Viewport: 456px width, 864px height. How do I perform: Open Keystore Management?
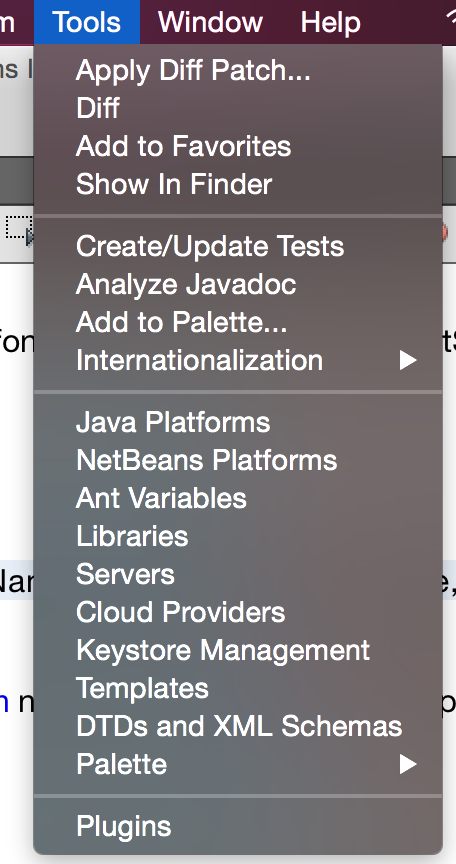[238, 650]
